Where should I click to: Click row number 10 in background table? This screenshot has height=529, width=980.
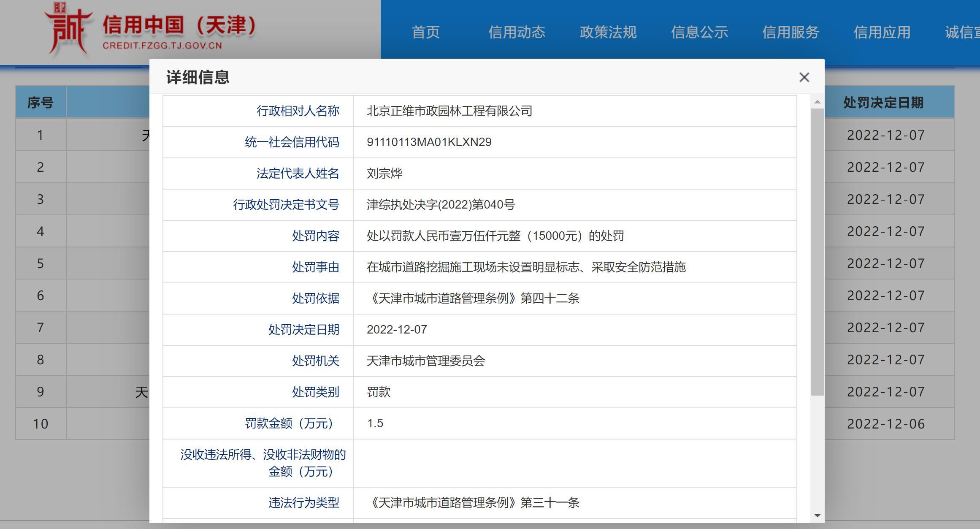41,424
